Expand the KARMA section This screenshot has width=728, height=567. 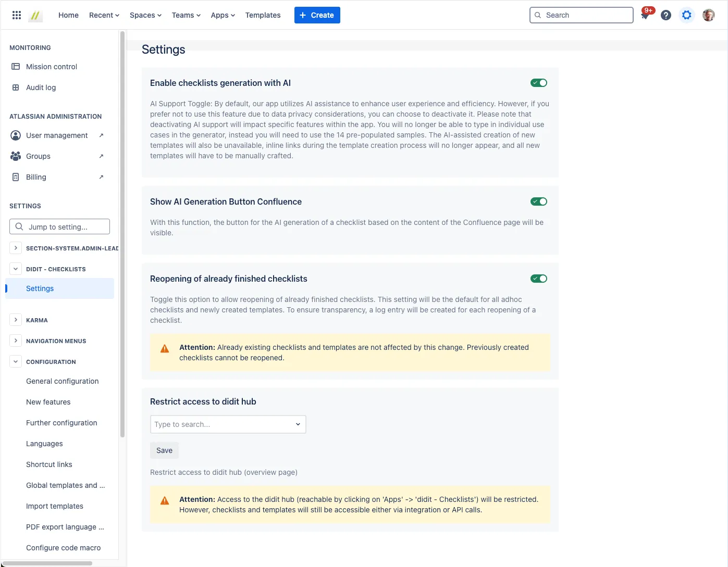pyautogui.click(x=16, y=320)
